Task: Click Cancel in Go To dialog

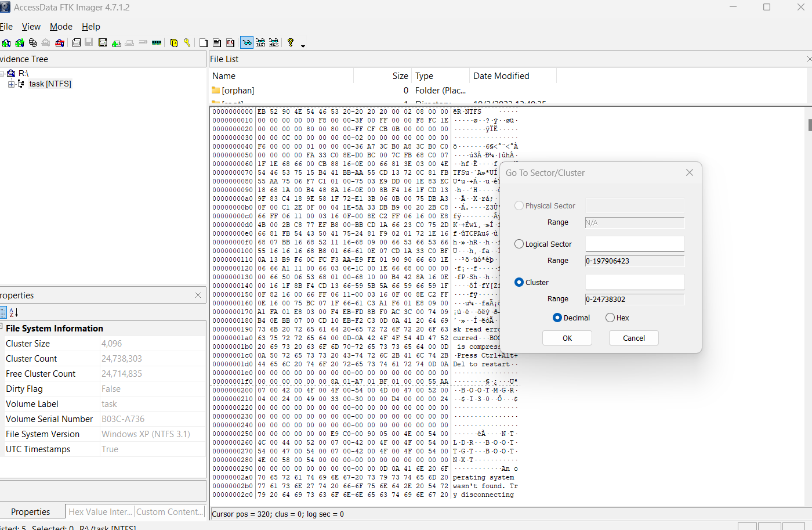Action: pos(634,338)
